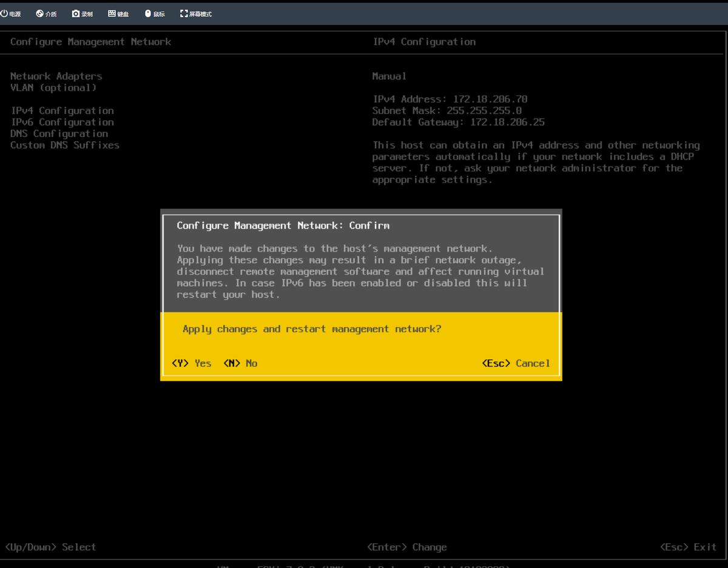Click the 鼠标 (Mouse) icon

153,12
